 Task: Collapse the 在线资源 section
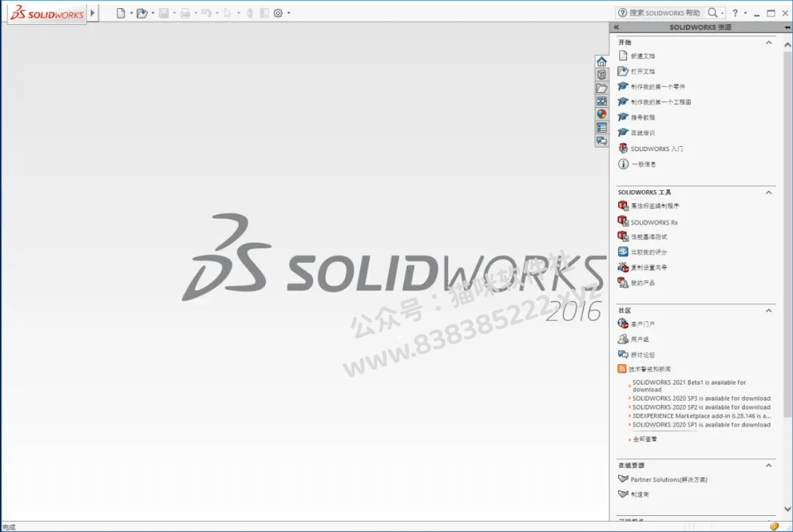click(x=769, y=465)
